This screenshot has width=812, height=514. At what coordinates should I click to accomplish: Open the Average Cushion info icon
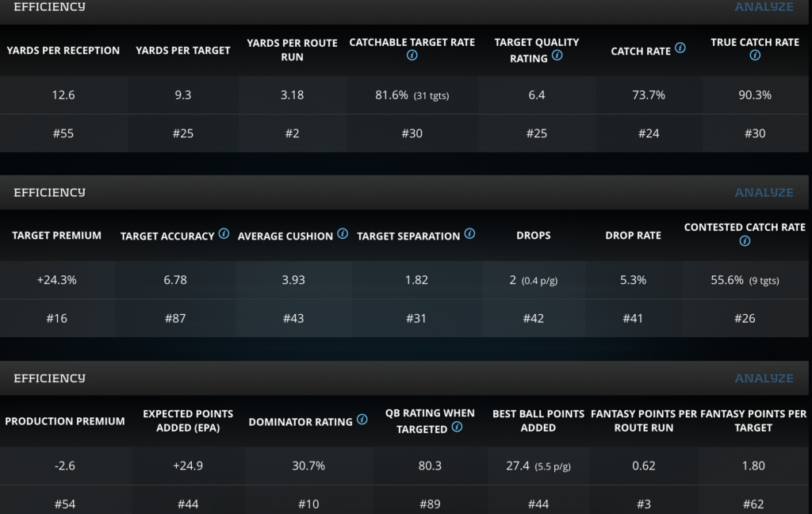point(343,234)
